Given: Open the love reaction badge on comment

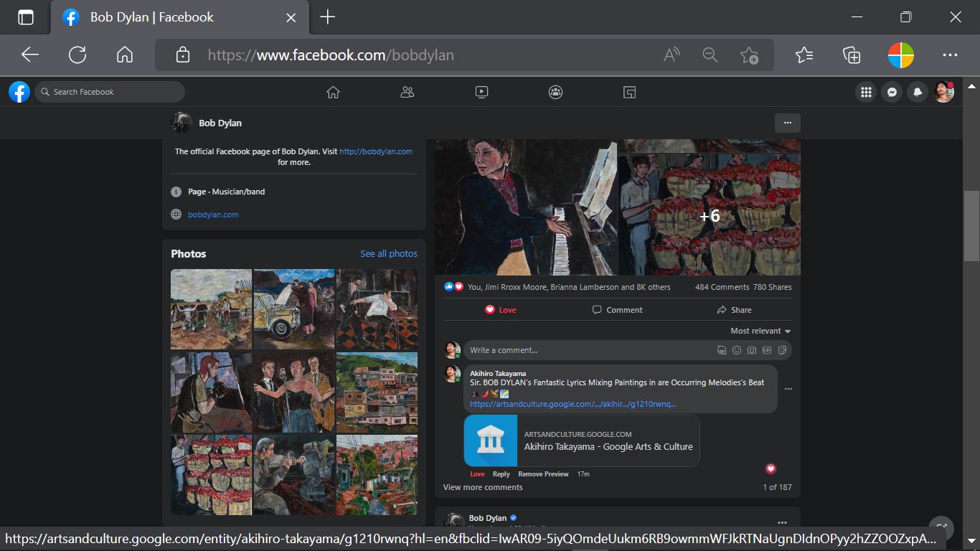Looking at the screenshot, I should (x=771, y=469).
